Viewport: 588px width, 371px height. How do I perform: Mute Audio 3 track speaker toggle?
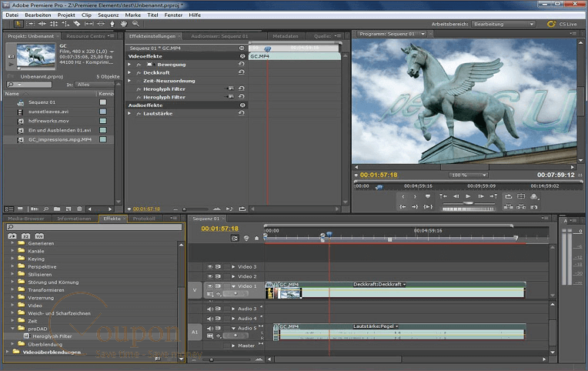tap(210, 309)
